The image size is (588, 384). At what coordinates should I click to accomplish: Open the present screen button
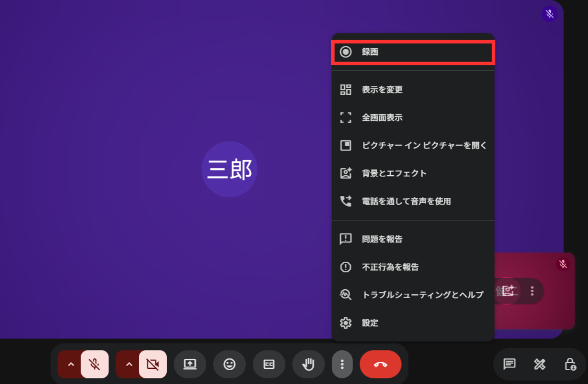pos(190,364)
